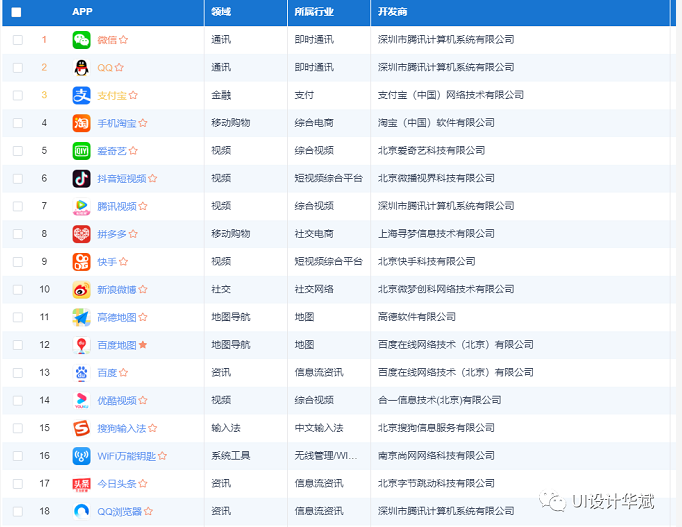This screenshot has height=527, width=682.
Task: Click the 腾讯视频 app icon
Action: (81, 207)
